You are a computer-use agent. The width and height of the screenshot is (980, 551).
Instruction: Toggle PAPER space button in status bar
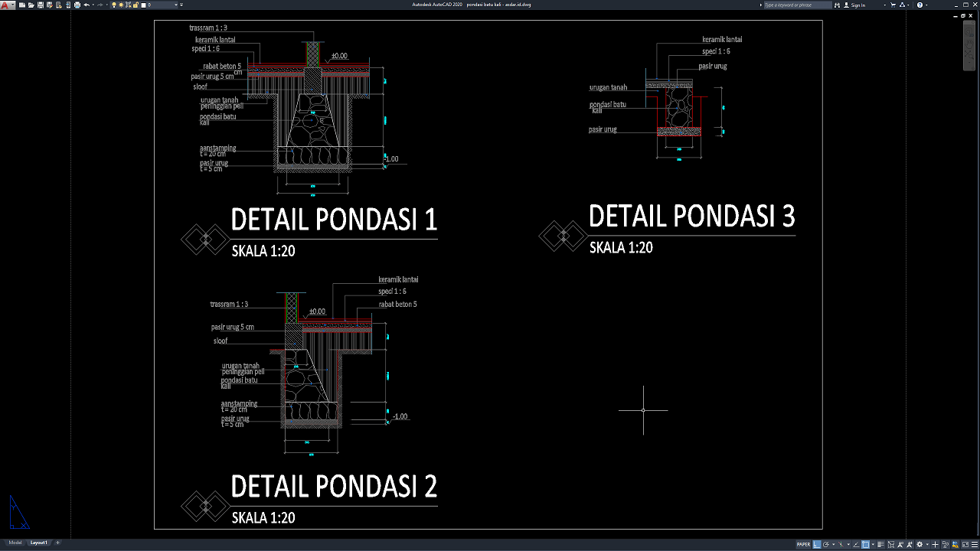(x=803, y=545)
